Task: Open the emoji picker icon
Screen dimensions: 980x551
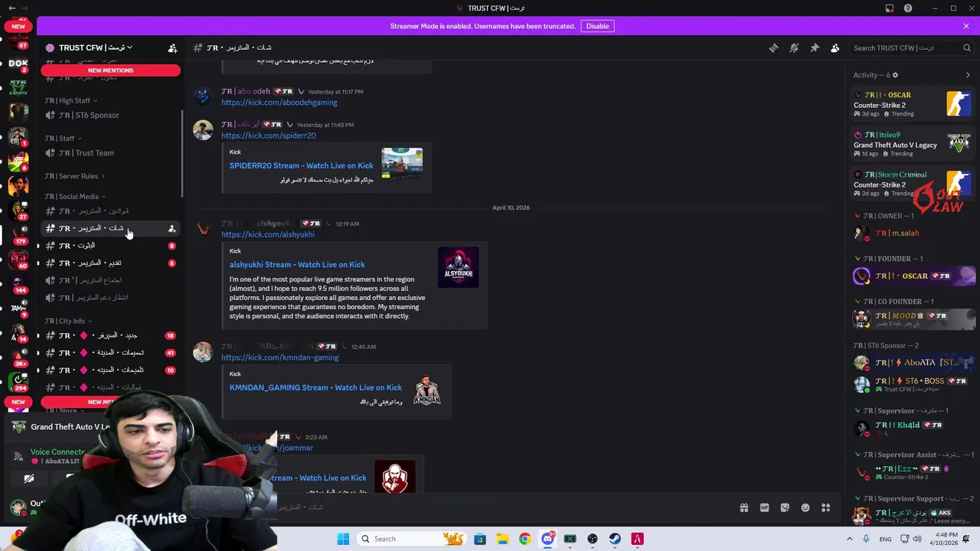Action: [805, 507]
